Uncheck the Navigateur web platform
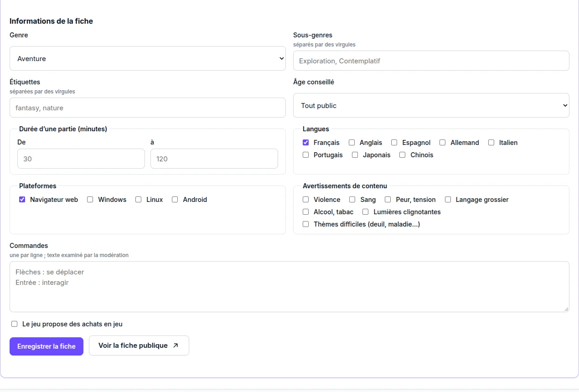 click(x=22, y=200)
